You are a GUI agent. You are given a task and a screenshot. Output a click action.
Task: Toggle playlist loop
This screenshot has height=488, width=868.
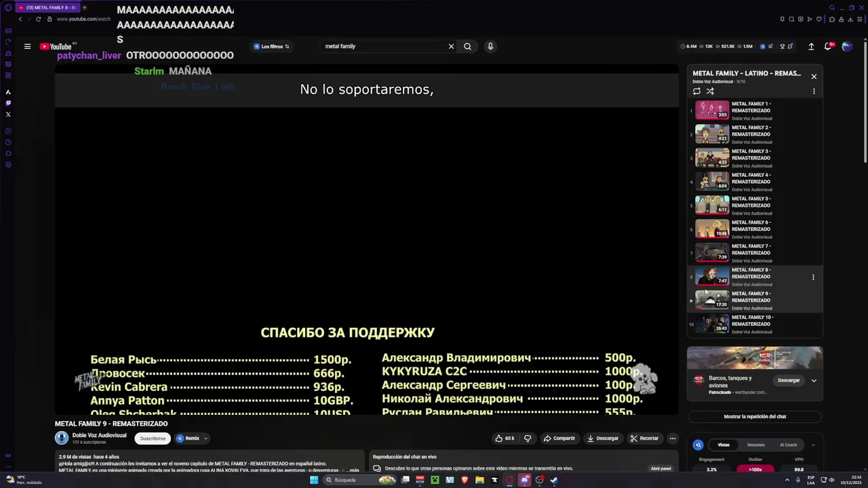coord(696,91)
